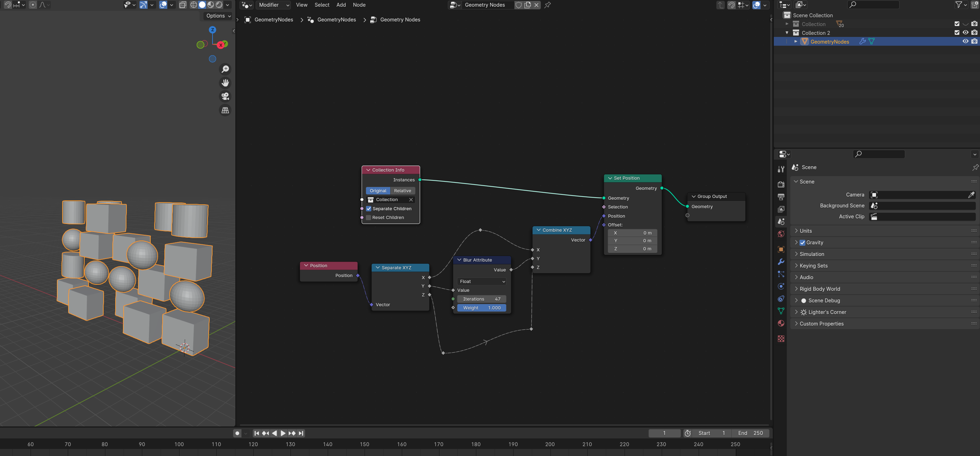This screenshot has width=980, height=456.
Task: Click the Weight slider in Blur Attribute
Action: (482, 308)
